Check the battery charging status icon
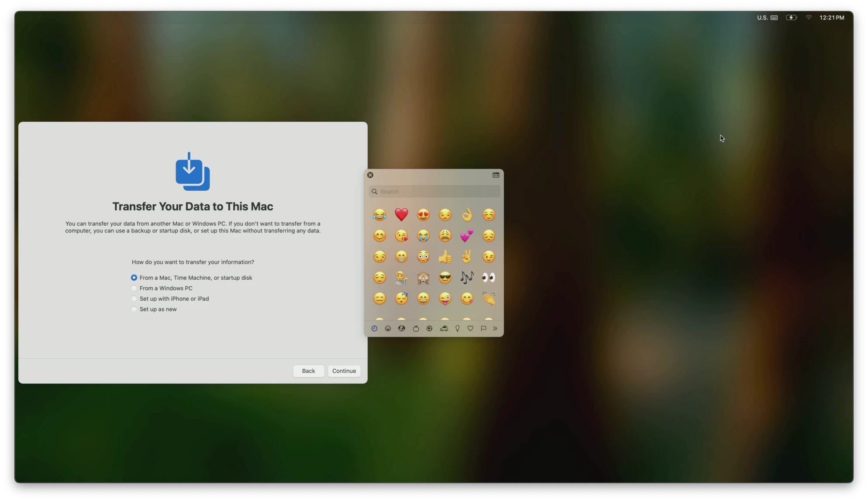 pyautogui.click(x=791, y=17)
